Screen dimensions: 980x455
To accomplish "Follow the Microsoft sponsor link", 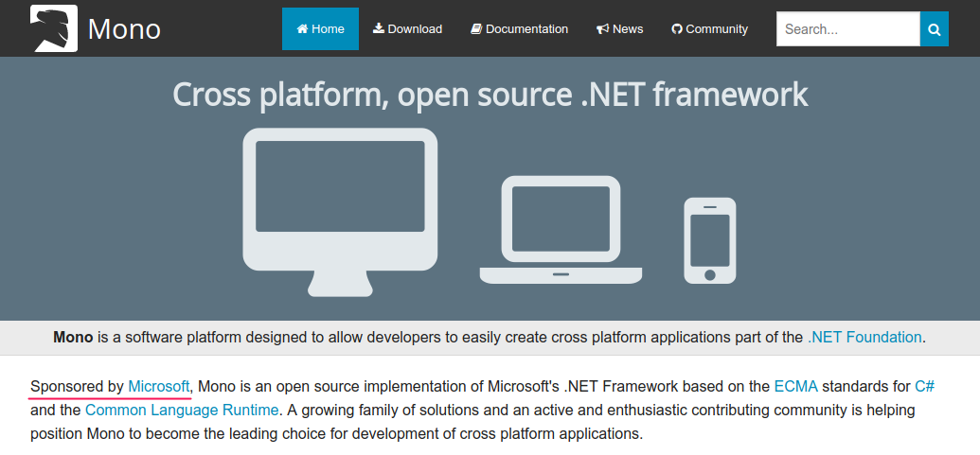I will 159,387.
